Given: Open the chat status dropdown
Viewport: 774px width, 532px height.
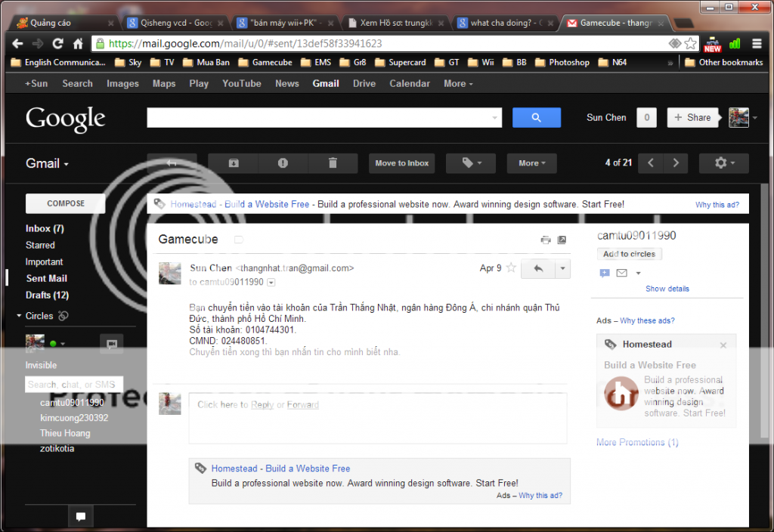Looking at the screenshot, I should [x=63, y=344].
